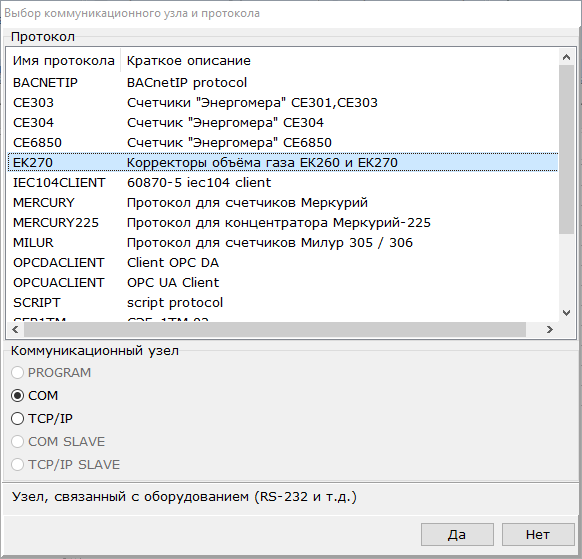Screen dimensions: 582x559
Task: Select the MILUR protocol row
Action: point(283,243)
